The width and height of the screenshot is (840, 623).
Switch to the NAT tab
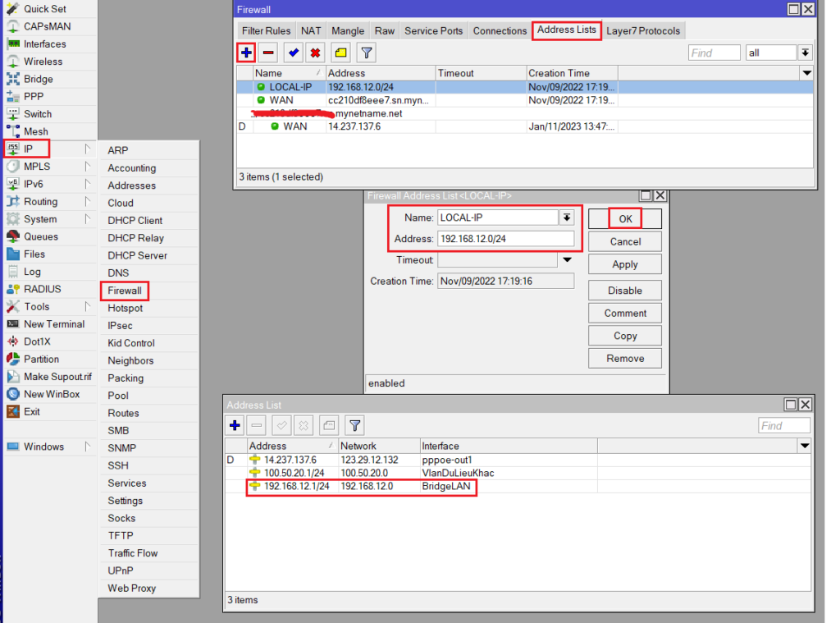311,31
